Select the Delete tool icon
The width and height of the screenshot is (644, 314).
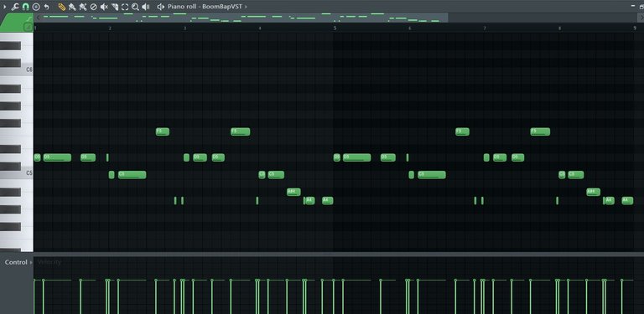click(x=93, y=7)
